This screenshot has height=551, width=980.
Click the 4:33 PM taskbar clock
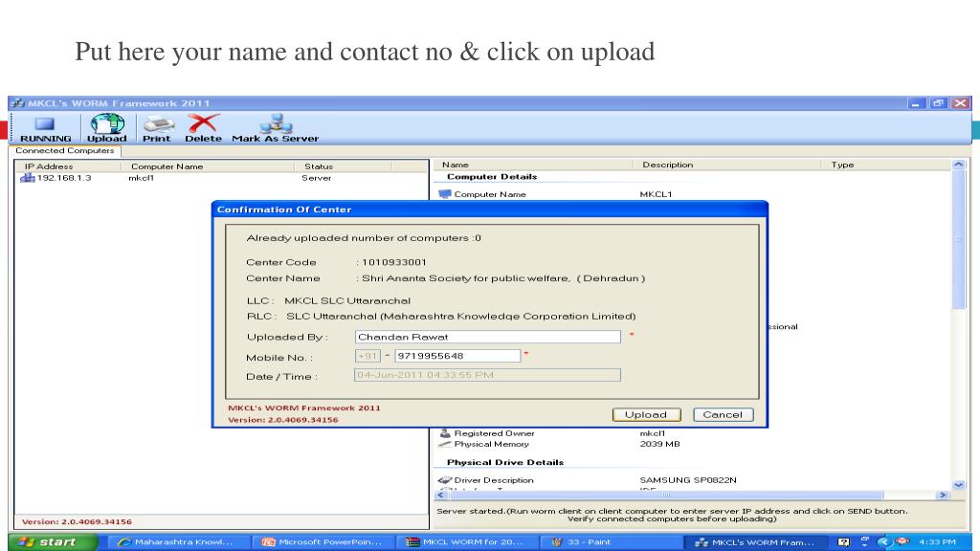coord(937,541)
